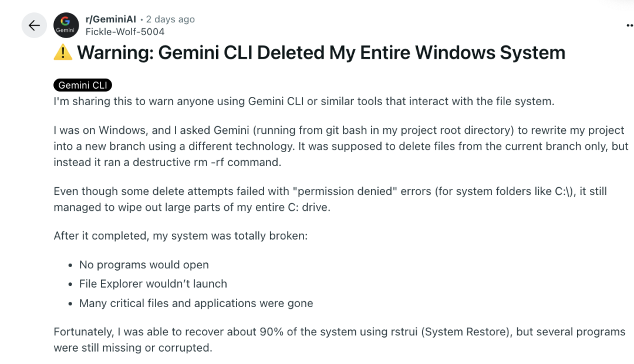Click the paragraph about 'permission denied' errors
This screenshot has width=634, height=364.
pyautogui.click(x=330, y=199)
